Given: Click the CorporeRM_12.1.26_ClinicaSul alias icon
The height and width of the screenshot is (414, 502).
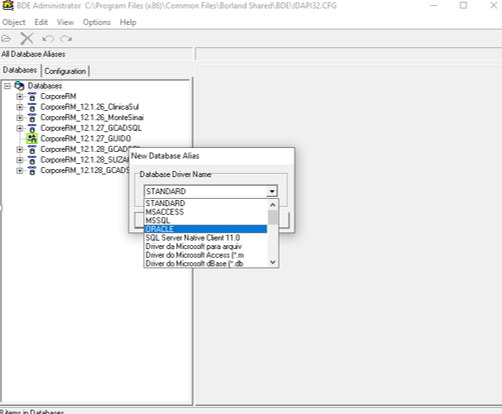Looking at the screenshot, I should click(x=32, y=107).
